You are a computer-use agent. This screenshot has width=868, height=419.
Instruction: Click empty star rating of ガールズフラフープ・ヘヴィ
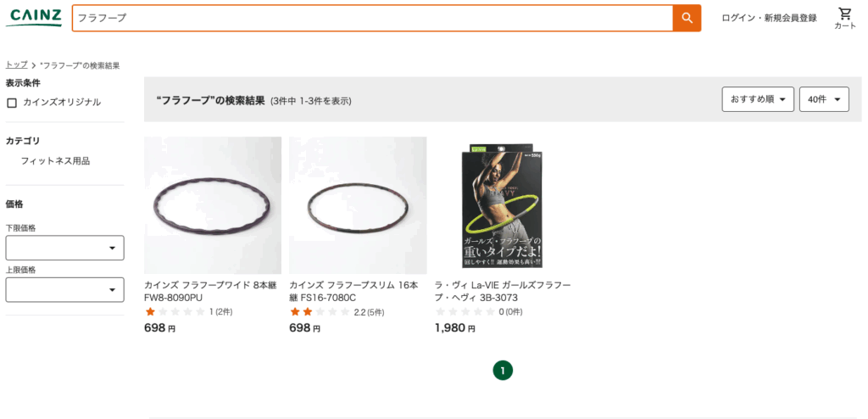click(465, 312)
